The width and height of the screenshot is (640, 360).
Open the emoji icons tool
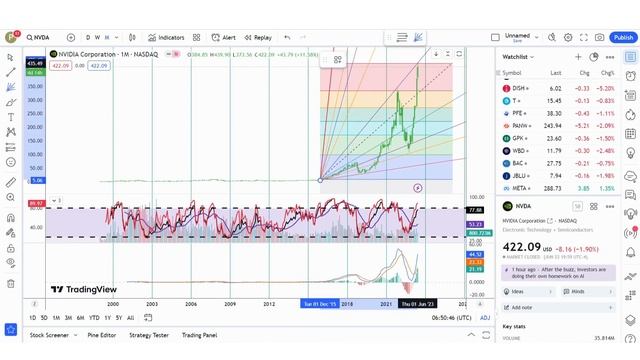[x=11, y=162]
